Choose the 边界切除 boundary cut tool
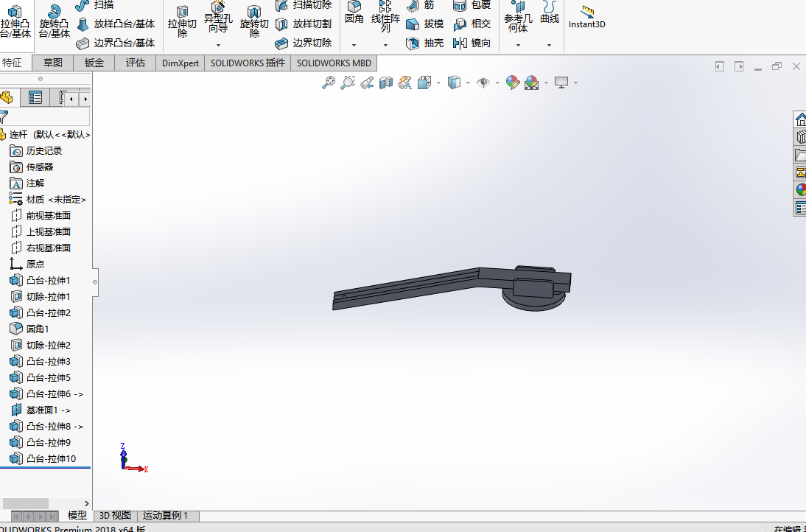806x532 pixels. [304, 43]
